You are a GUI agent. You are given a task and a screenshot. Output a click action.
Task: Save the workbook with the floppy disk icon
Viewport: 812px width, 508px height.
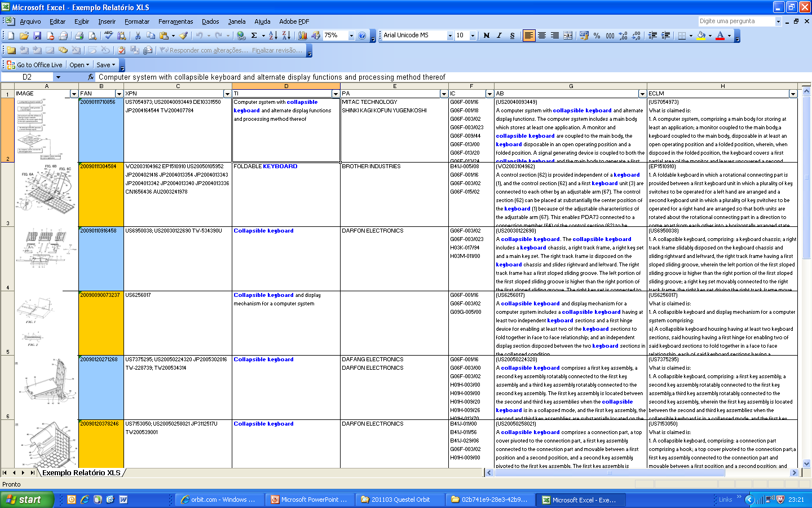click(x=37, y=35)
